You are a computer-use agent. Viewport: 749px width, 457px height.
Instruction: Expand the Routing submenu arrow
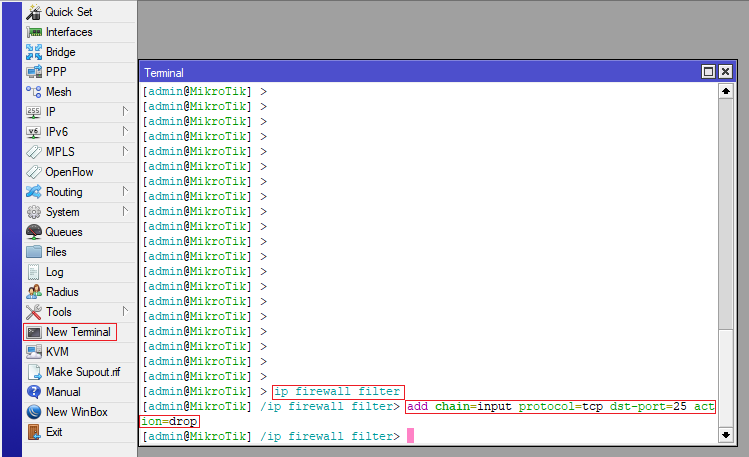125,191
